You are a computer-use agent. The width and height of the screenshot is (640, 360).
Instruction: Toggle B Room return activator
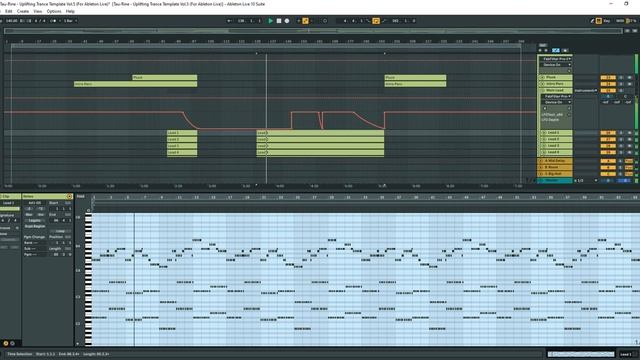pyautogui.click(x=608, y=167)
